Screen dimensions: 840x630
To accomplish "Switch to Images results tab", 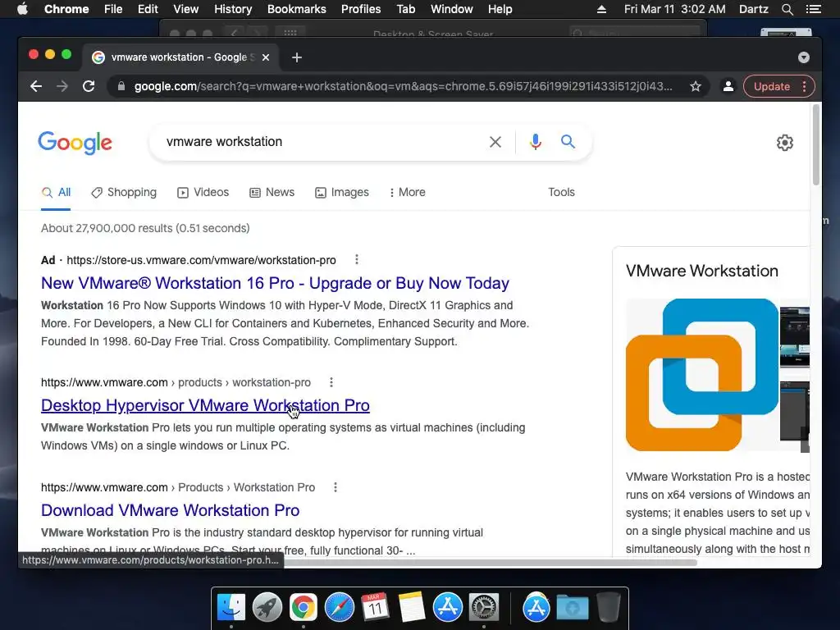I will click(342, 192).
